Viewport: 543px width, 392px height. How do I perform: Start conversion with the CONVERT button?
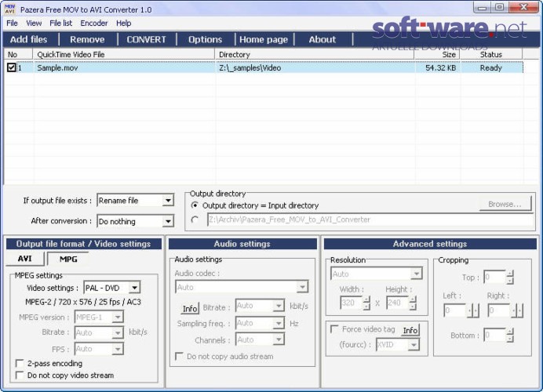(146, 39)
